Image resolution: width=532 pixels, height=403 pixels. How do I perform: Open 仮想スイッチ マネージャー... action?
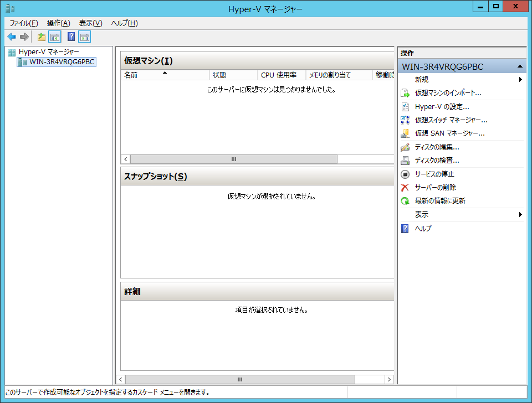click(451, 120)
